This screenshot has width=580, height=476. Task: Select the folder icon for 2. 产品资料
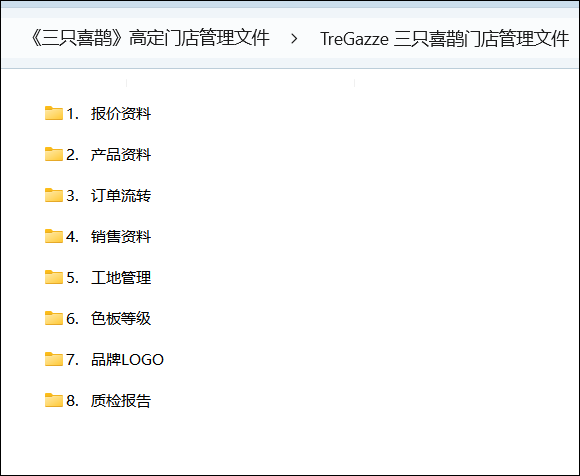[x=54, y=154]
